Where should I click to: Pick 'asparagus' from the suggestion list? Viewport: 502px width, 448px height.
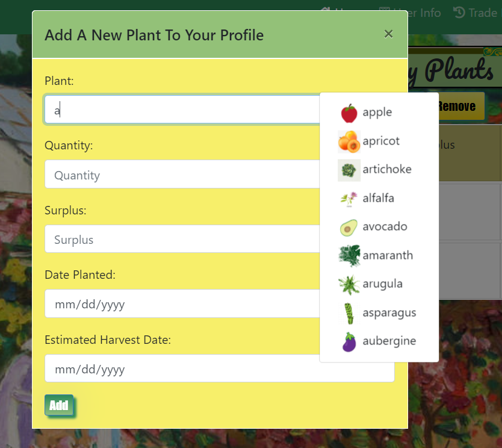(x=389, y=313)
